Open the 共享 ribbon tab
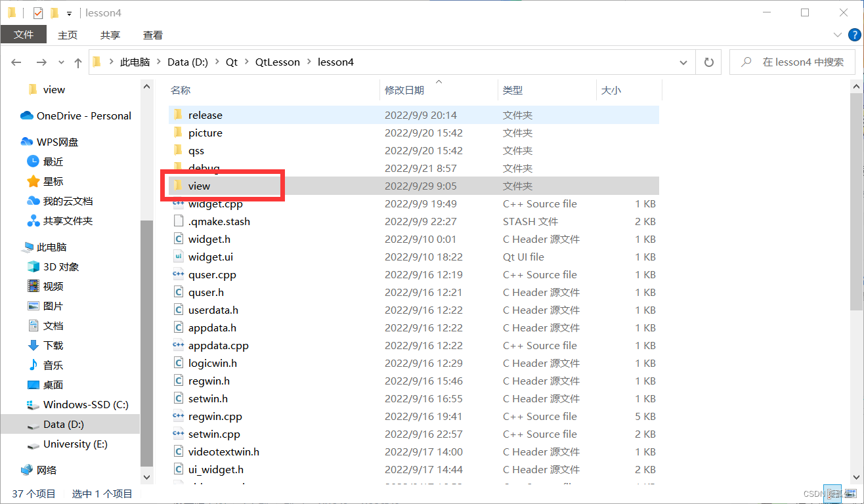 coord(110,35)
